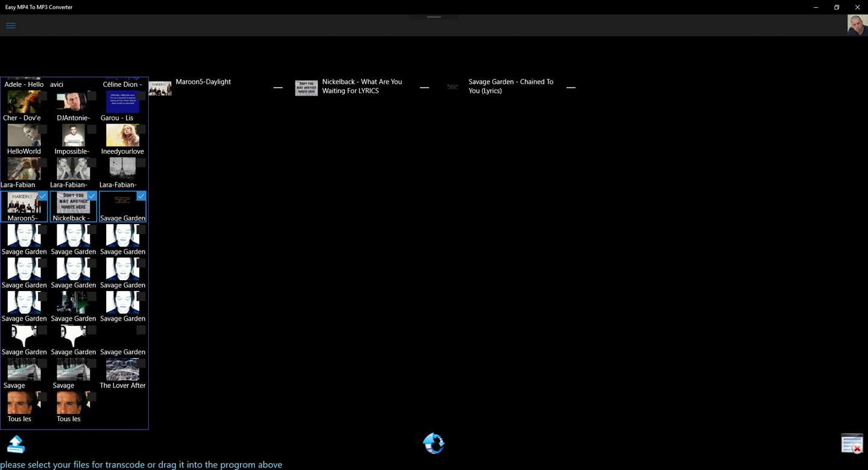
Task: Tick the HelloWorld tile checkbox
Action: [x=42, y=129]
